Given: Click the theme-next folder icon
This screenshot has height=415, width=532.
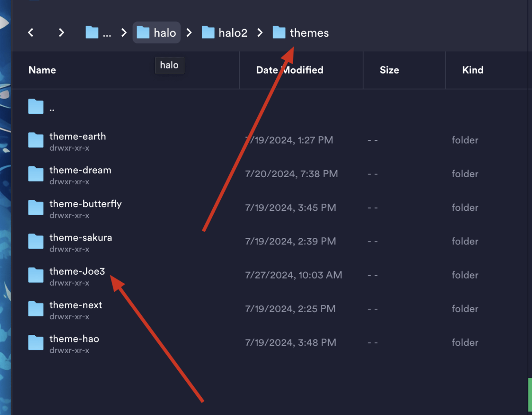Looking at the screenshot, I should click(x=36, y=309).
